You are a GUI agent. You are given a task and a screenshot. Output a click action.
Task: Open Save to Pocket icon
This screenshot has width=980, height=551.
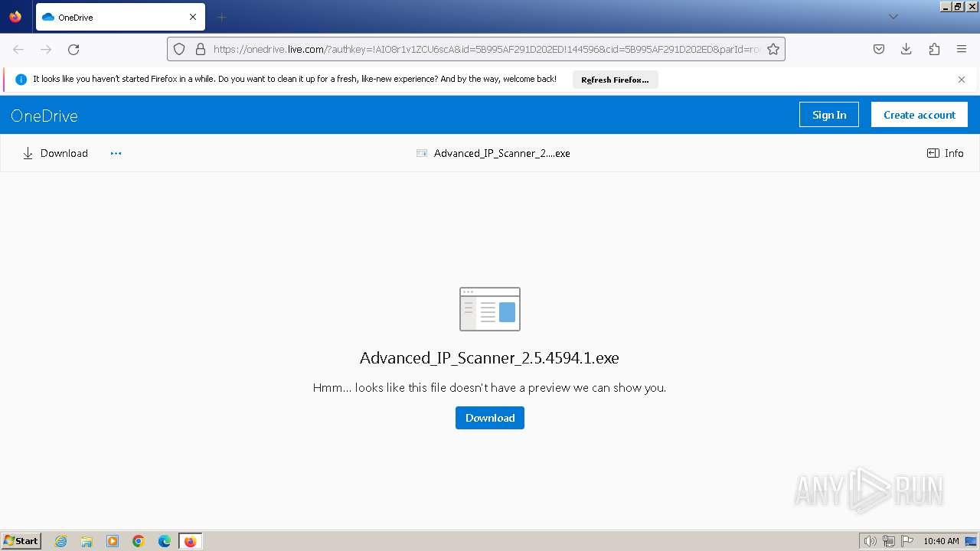[x=879, y=49]
